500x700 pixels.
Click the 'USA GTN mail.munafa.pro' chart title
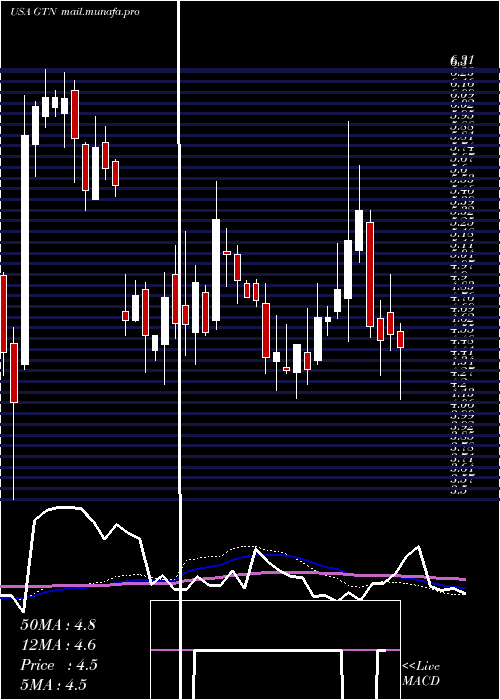point(75,12)
